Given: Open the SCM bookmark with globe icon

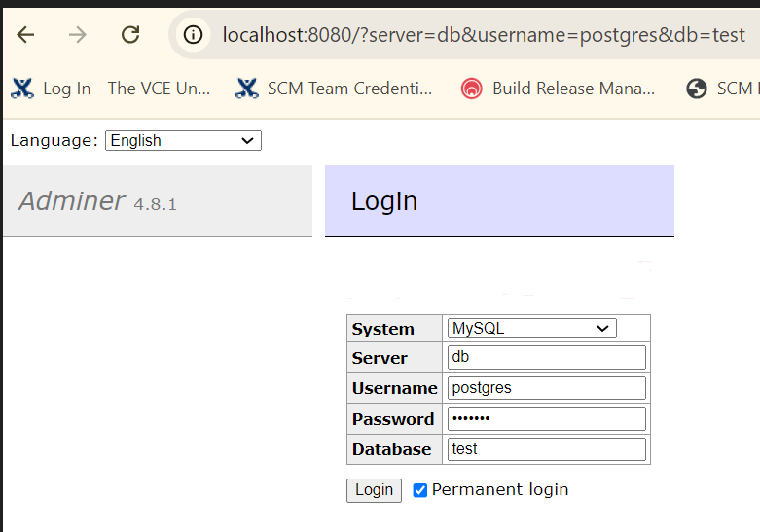Looking at the screenshot, I should click(722, 89).
